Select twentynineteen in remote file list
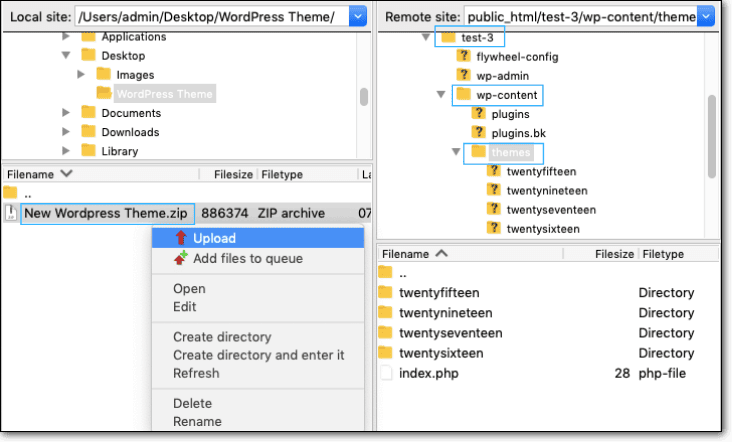The image size is (732, 442). tap(445, 313)
